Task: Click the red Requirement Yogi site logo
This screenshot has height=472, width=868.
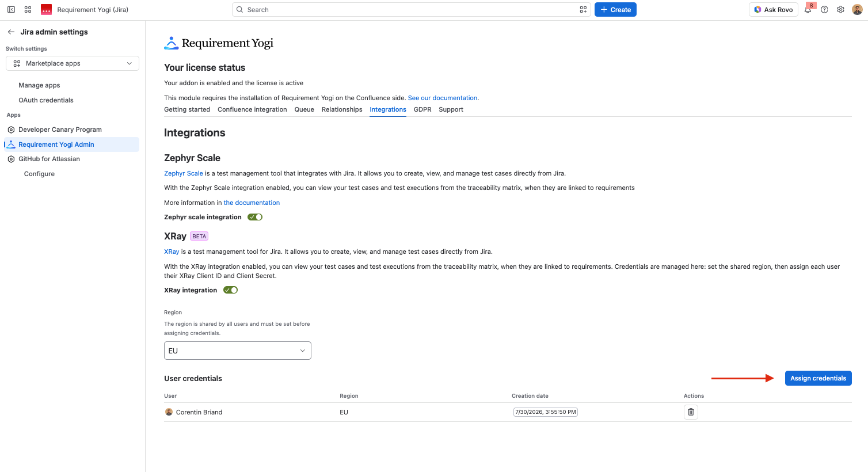Action: [47, 10]
